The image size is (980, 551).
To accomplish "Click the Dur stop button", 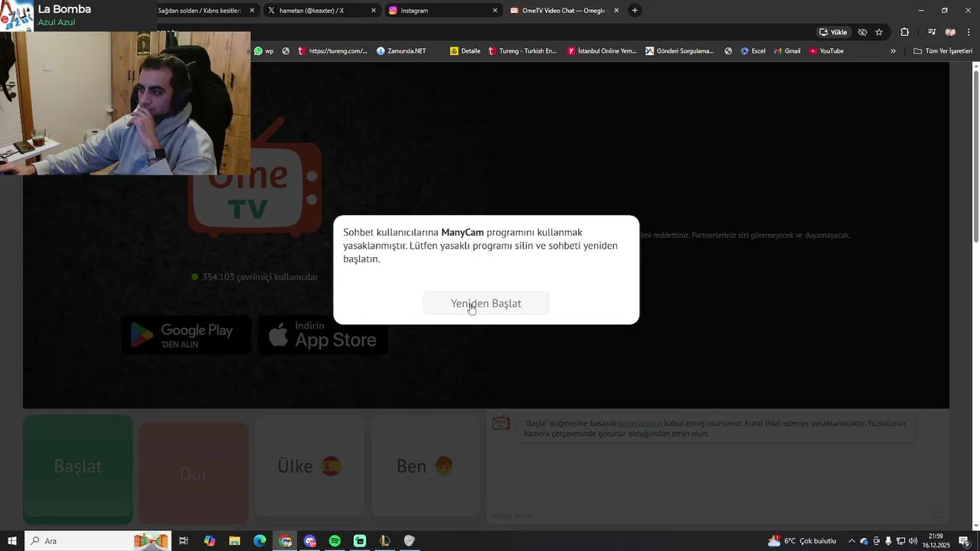I will tap(193, 474).
